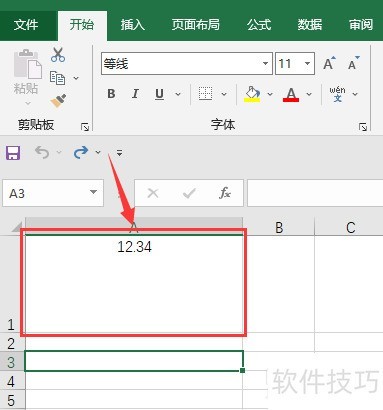Open Insert Function fx dialog
This screenshot has width=383, height=410.
225,193
